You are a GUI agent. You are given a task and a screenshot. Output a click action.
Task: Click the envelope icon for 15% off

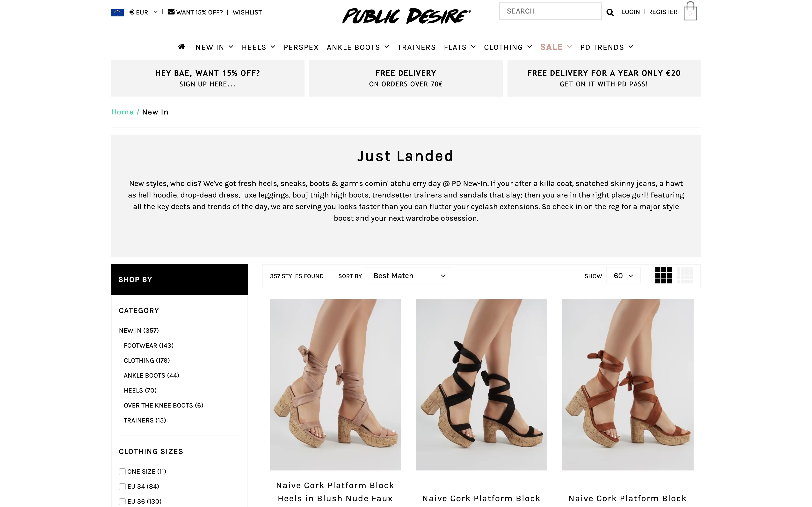pyautogui.click(x=171, y=12)
